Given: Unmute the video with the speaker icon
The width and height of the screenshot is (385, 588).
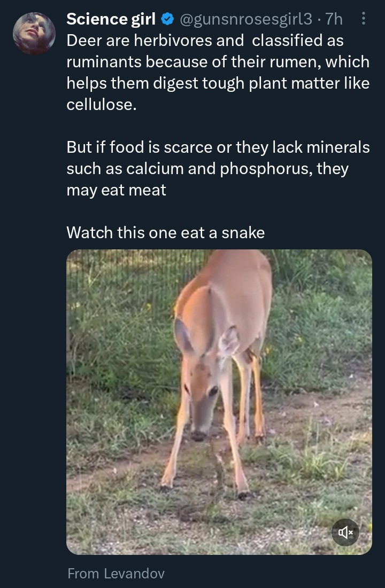Looking at the screenshot, I should point(345,532).
